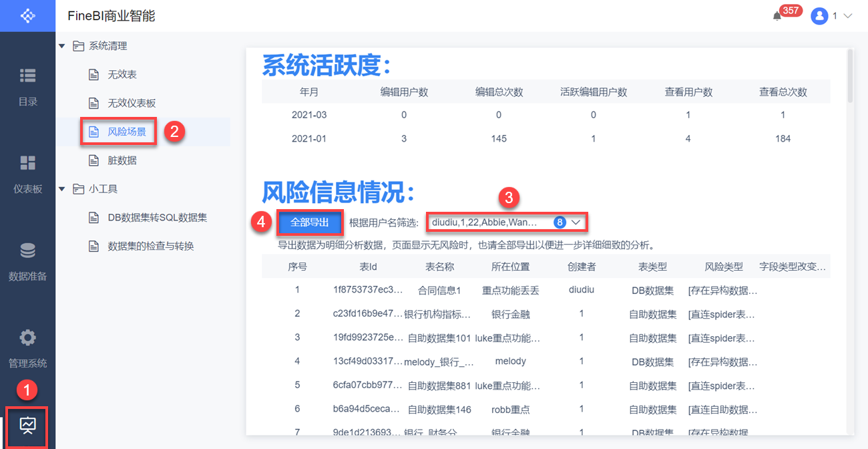Open the 仪表板 dashboard sidebar icon
Viewport: 868px width, 449px height.
tap(27, 163)
